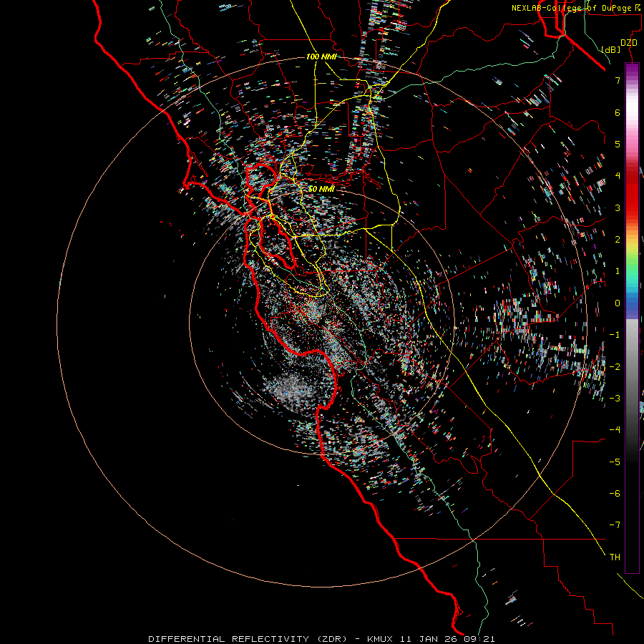Click the TH threshold label on the scale
644x644 pixels.
tap(615, 557)
